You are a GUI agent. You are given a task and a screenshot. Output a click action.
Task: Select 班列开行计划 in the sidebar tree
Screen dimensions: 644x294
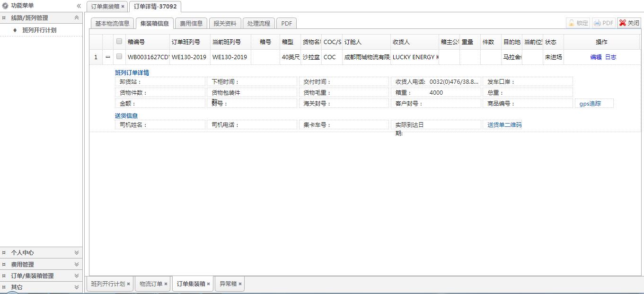[x=39, y=30]
